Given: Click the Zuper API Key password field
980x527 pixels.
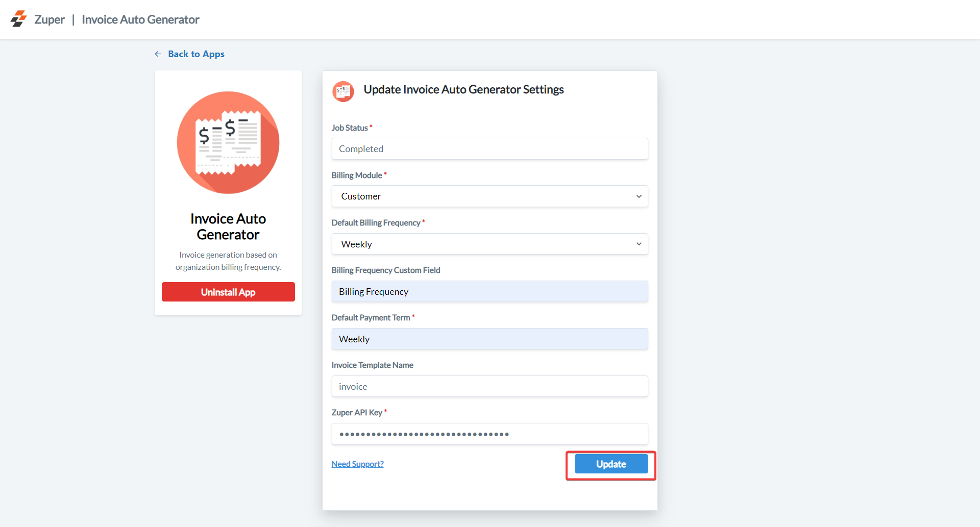Looking at the screenshot, I should 489,434.
